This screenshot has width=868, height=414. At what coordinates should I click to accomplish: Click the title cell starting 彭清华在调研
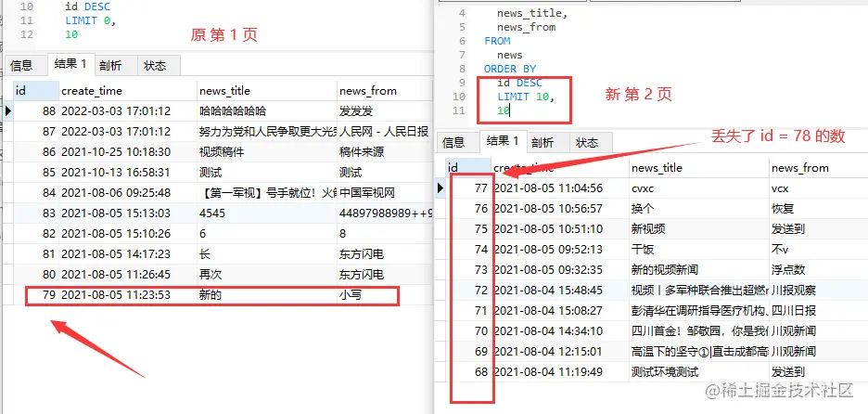(x=699, y=311)
